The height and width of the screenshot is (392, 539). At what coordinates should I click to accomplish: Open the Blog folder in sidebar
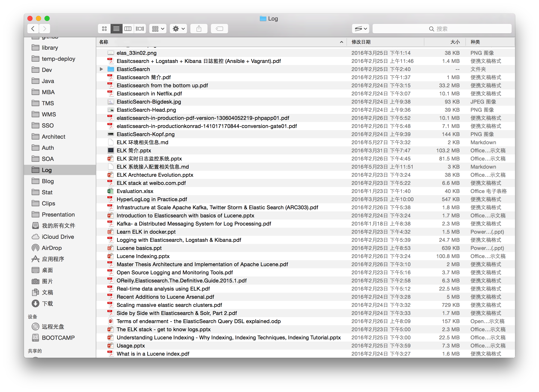point(48,181)
